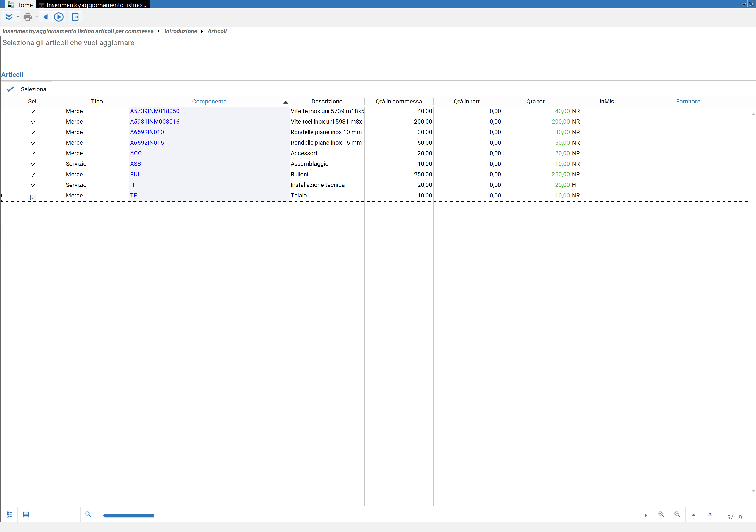The width and height of the screenshot is (756, 532).
Task: Click component code A5931INM008016
Action: 154,122
